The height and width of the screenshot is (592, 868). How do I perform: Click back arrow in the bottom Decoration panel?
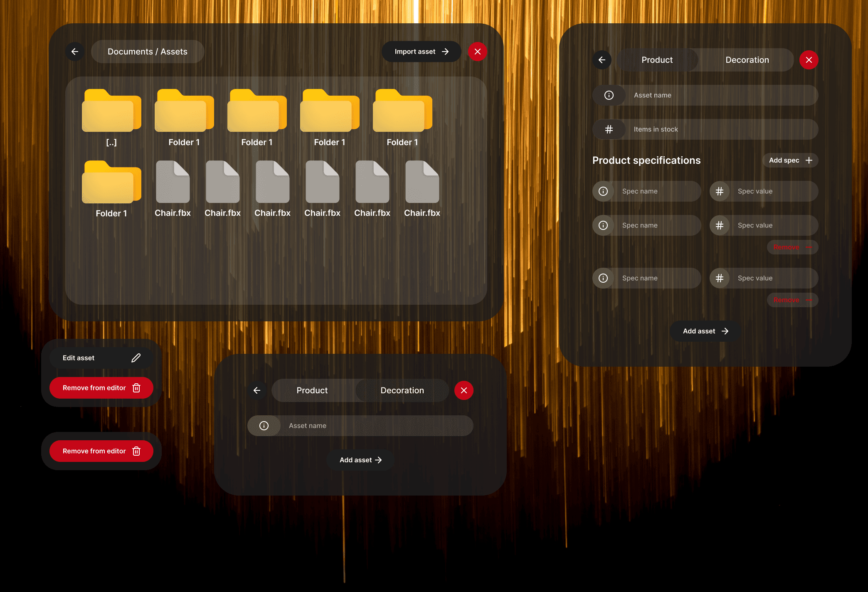click(257, 390)
